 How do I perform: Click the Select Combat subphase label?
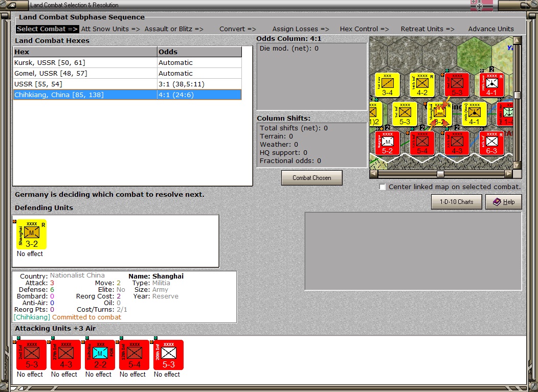(x=48, y=29)
